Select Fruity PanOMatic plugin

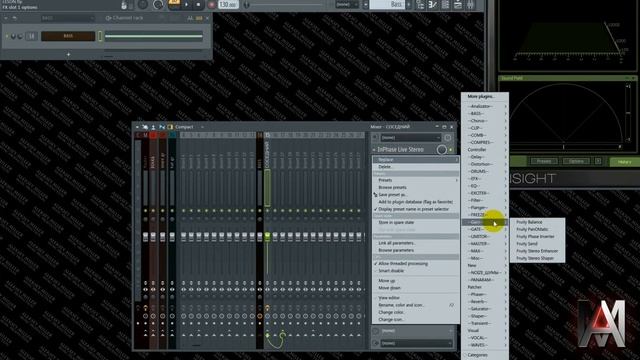(538, 229)
